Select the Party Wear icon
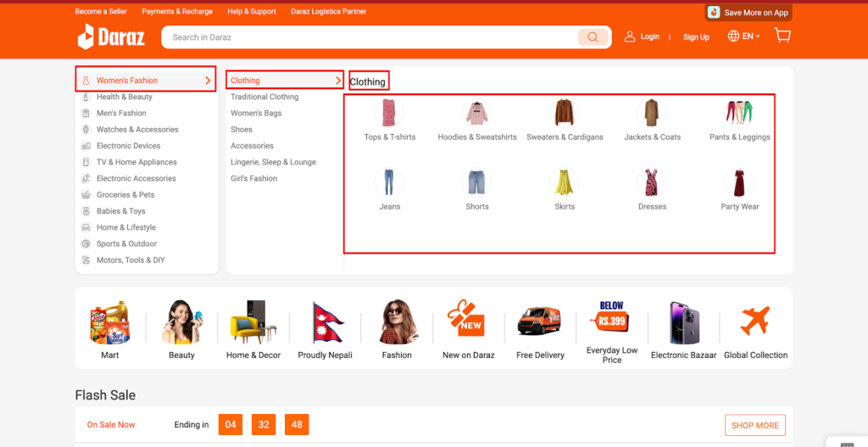The width and height of the screenshot is (868, 447). pos(740,182)
